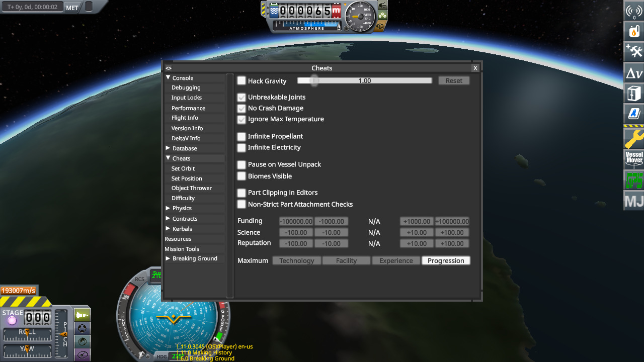644x362 pixels.
Task: Click the Funding -1000.00 button
Action: (x=331, y=221)
